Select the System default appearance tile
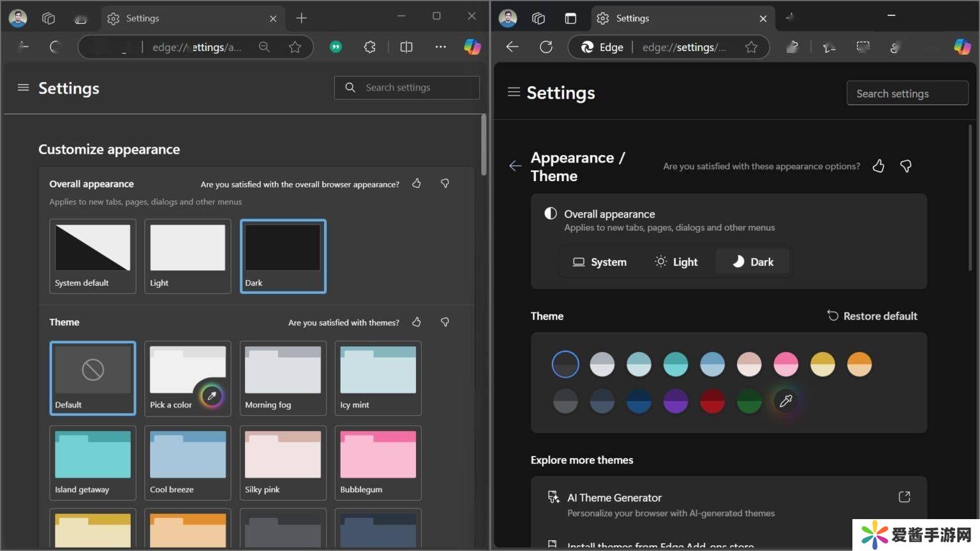Image resolution: width=980 pixels, height=551 pixels. tap(93, 256)
